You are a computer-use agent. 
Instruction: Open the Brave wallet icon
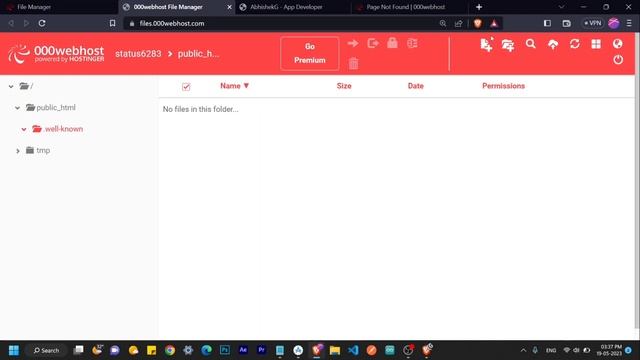coord(567,23)
